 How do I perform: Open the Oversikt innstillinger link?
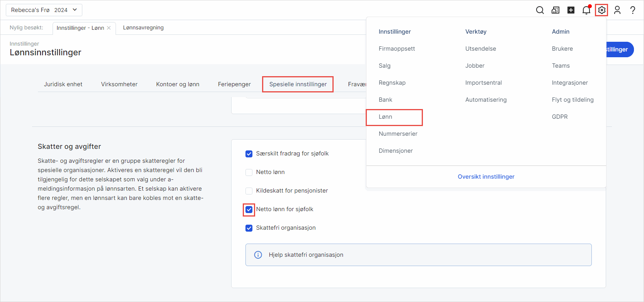coord(486,177)
